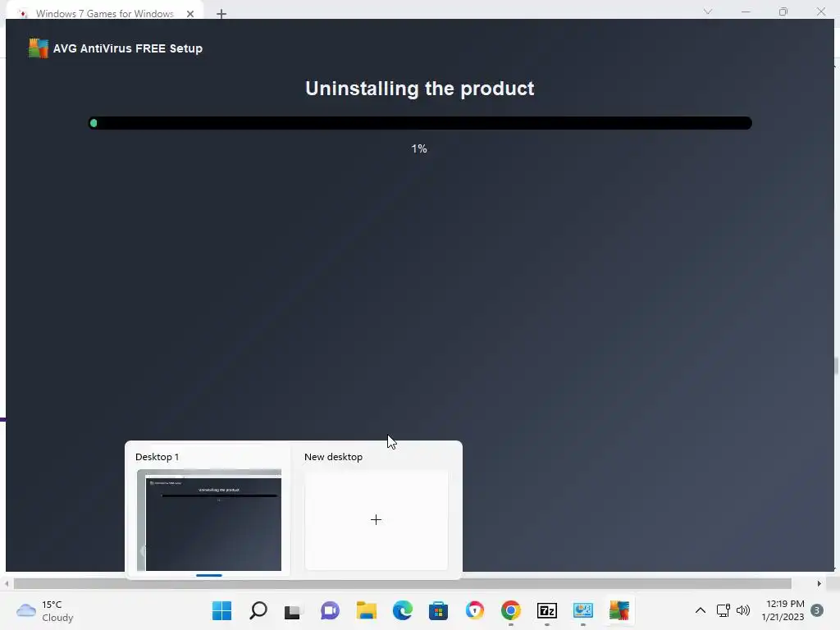Open clock and date 12:19 PM

click(783, 610)
